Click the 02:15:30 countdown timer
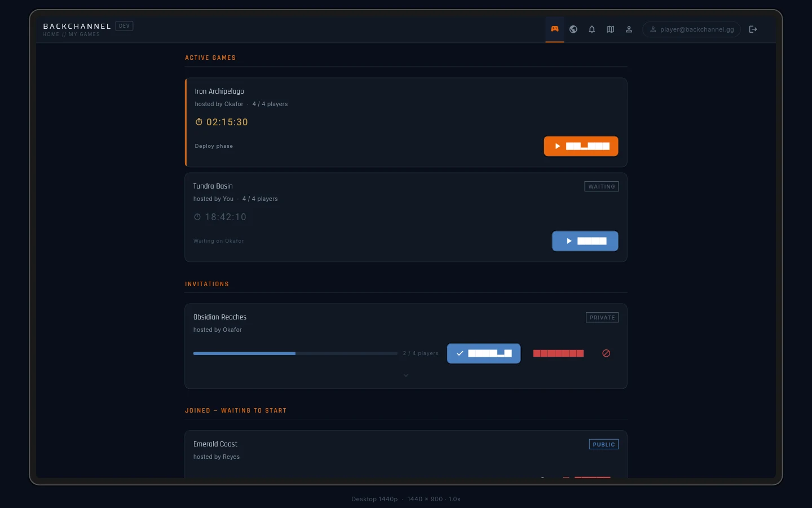Screen dimensions: 812x508 227,122
